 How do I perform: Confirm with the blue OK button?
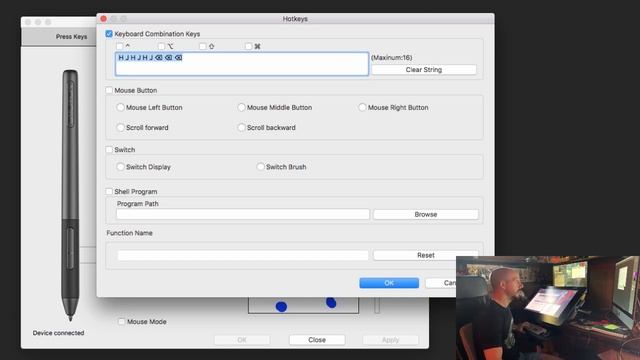tap(389, 283)
